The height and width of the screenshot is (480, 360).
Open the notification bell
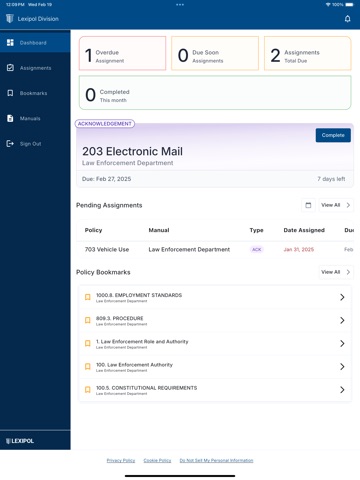347,19
